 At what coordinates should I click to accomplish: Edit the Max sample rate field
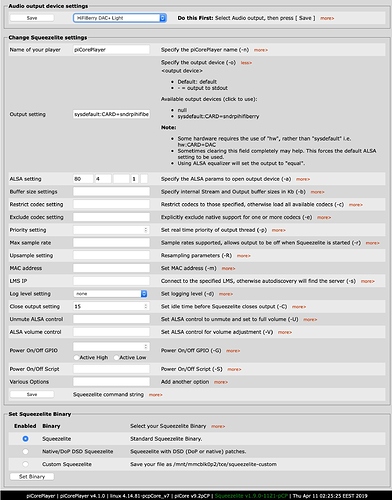(111, 243)
